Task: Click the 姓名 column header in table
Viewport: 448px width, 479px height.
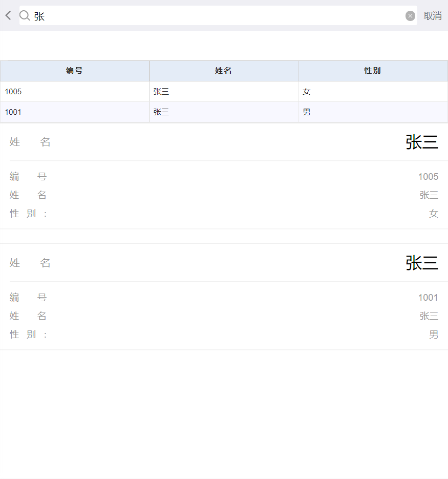Action: click(x=224, y=71)
